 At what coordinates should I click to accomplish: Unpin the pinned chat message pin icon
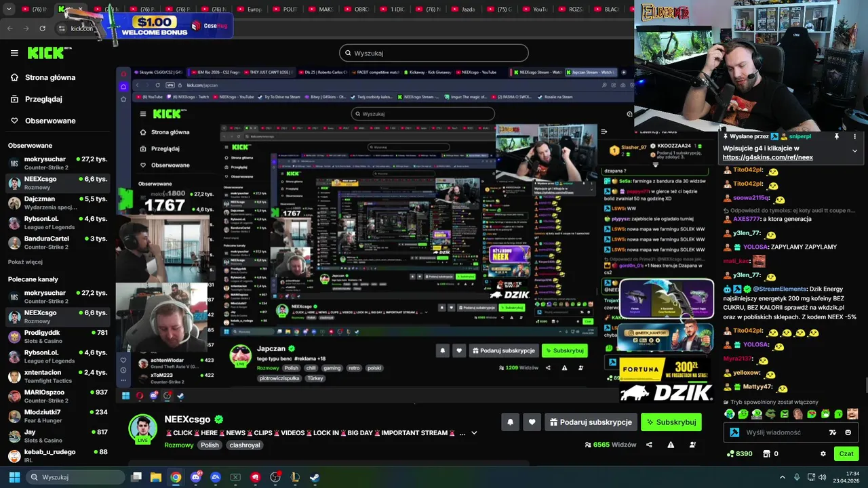click(837, 136)
